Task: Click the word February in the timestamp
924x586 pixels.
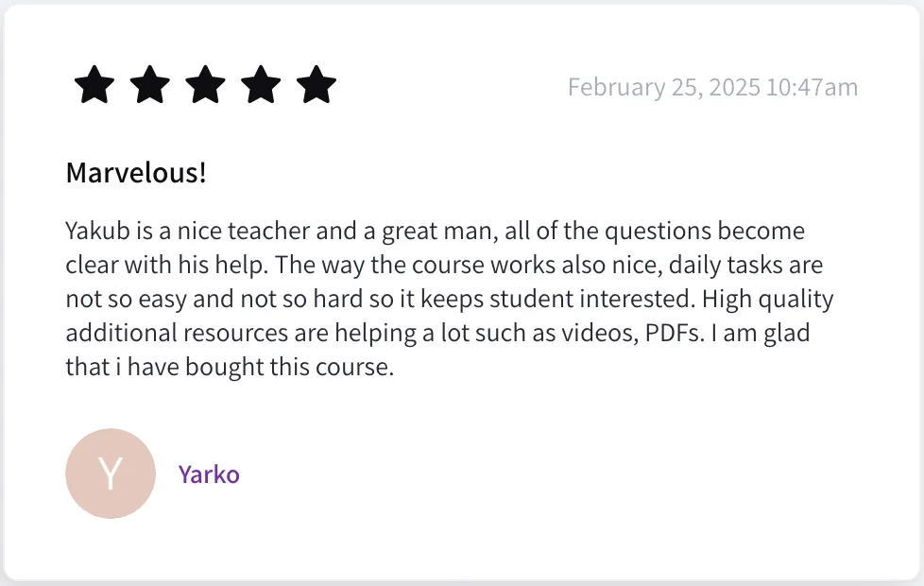Action: pyautogui.click(x=616, y=87)
